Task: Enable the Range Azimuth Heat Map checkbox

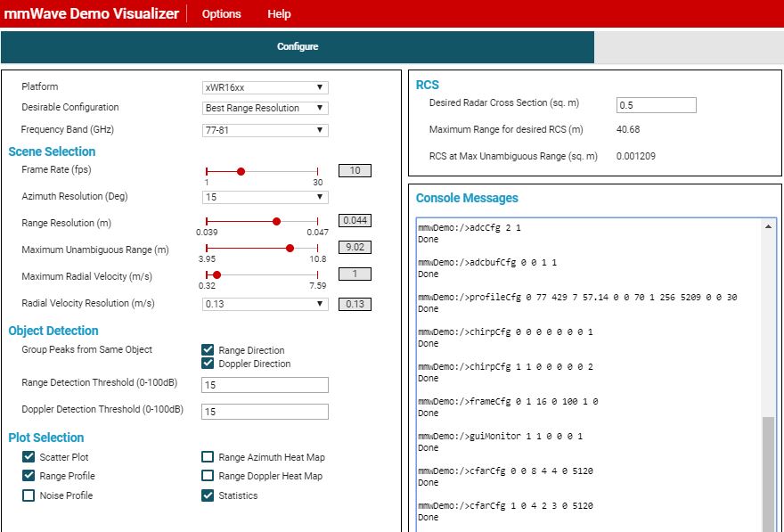Action: pos(208,456)
